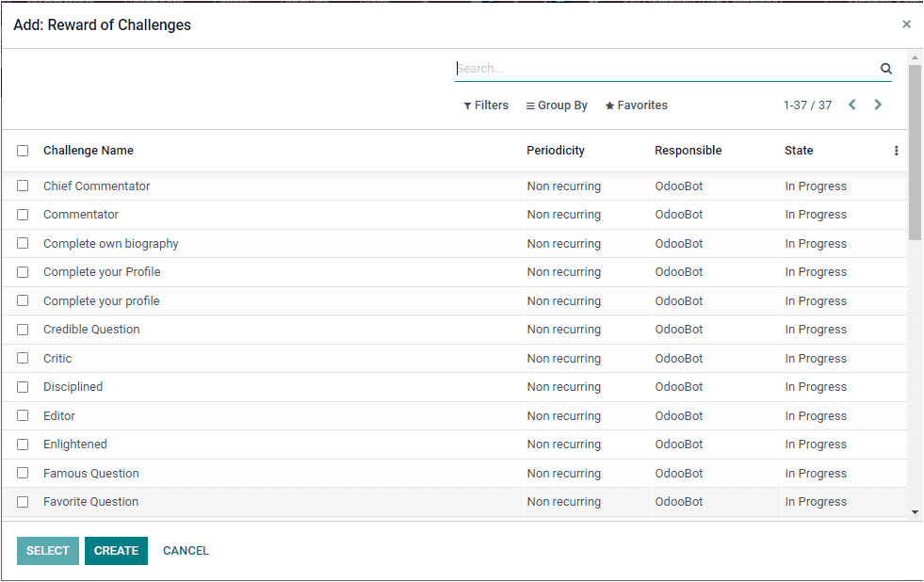924x582 pixels.
Task: Click the search magnifier icon
Action: pyautogui.click(x=884, y=68)
